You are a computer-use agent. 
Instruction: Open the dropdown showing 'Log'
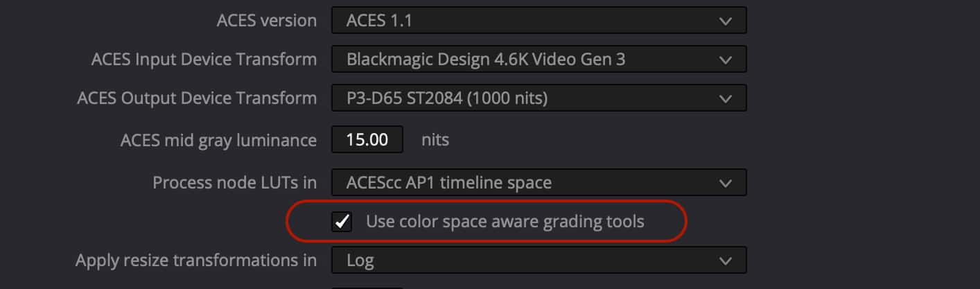click(527, 261)
